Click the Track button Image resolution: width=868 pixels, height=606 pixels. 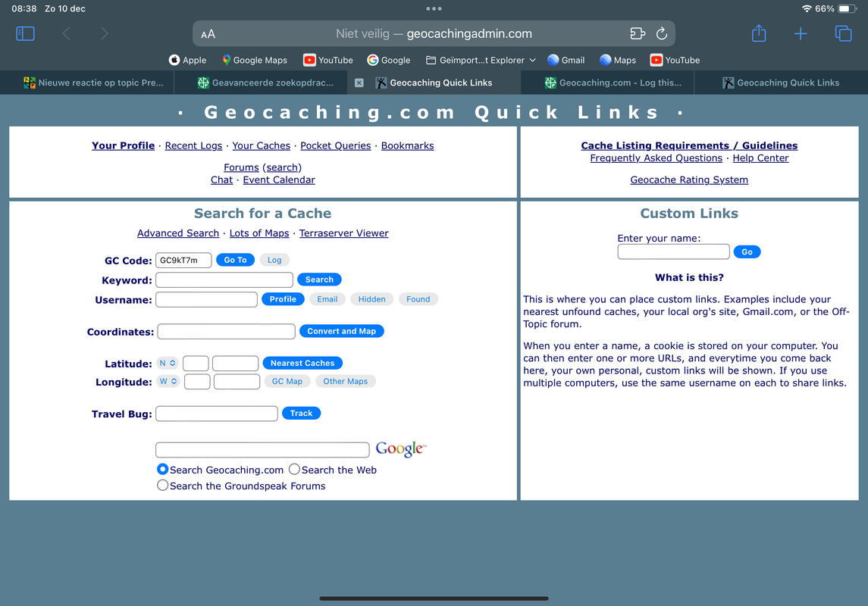(301, 414)
